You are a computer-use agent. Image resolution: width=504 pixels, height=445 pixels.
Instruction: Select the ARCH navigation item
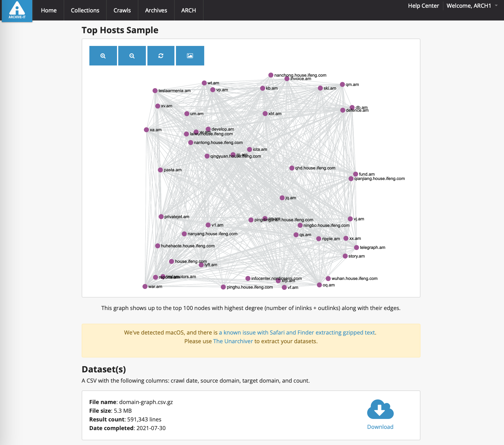point(188,11)
